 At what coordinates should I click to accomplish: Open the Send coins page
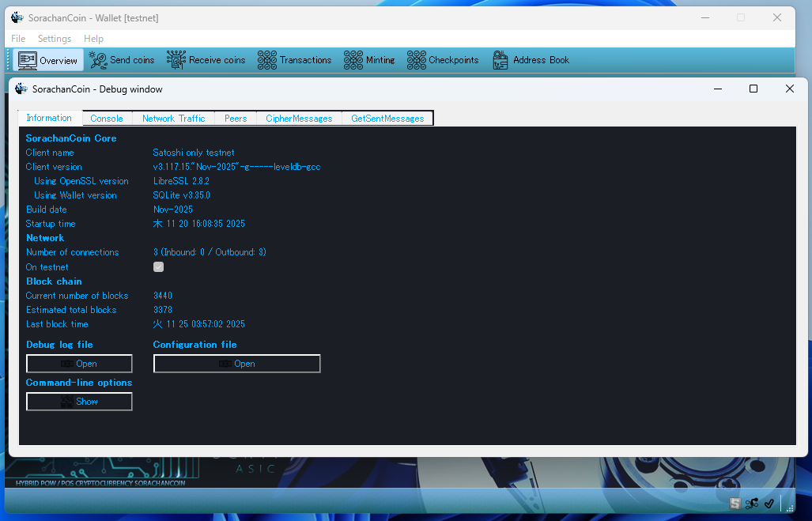[122, 60]
